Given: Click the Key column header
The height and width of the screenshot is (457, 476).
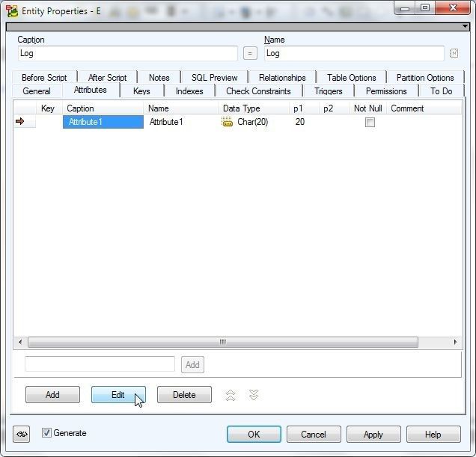Looking at the screenshot, I should pos(48,108).
